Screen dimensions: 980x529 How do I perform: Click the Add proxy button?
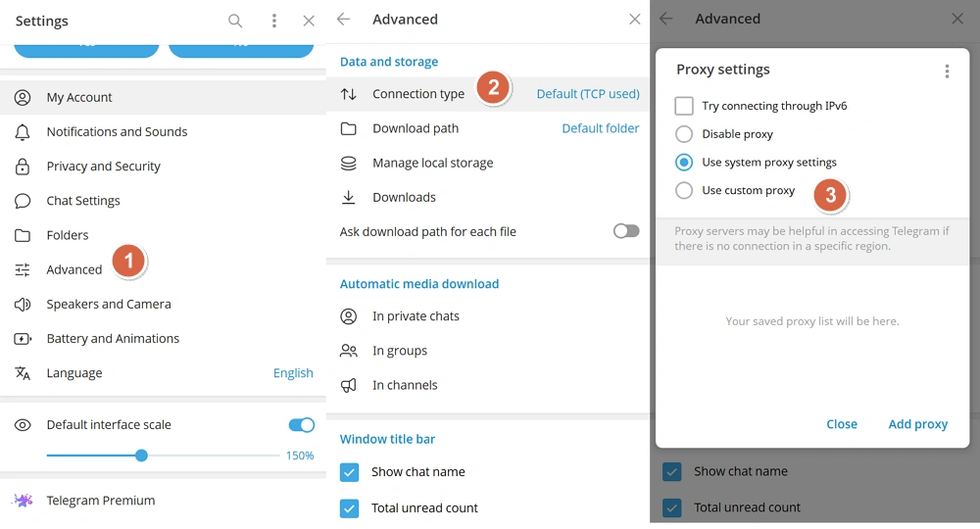coord(918,424)
